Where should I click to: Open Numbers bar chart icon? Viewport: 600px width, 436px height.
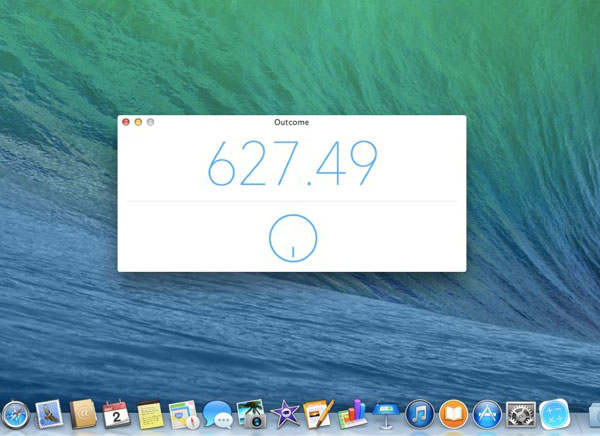[352, 414]
